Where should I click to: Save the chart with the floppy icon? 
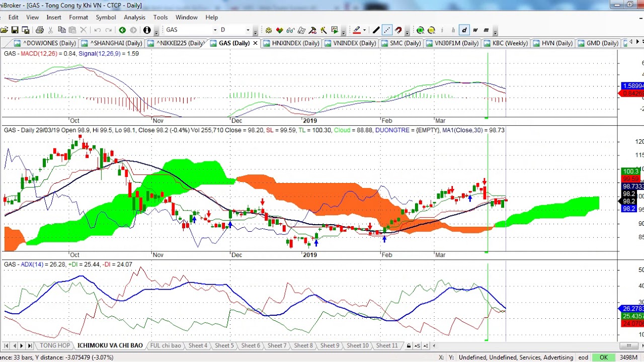click(x=15, y=30)
